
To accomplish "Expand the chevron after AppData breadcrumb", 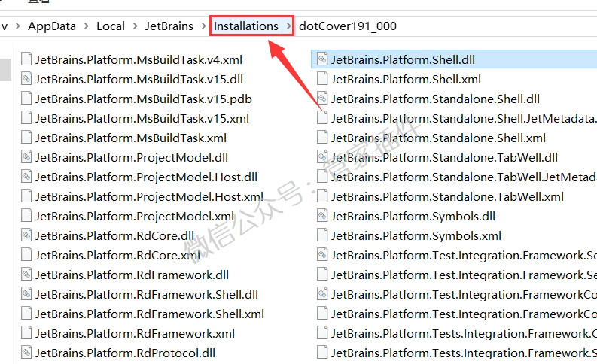I will (x=87, y=26).
